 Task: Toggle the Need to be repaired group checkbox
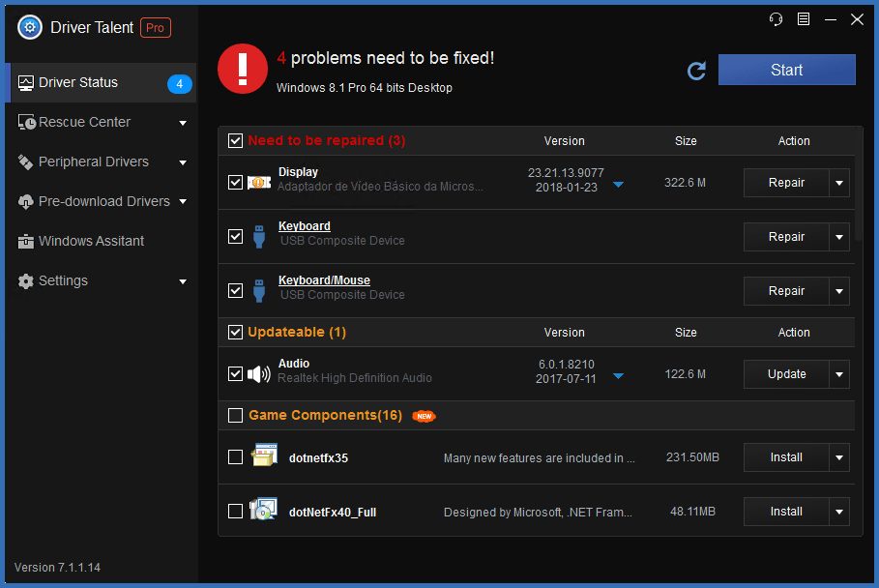point(235,140)
